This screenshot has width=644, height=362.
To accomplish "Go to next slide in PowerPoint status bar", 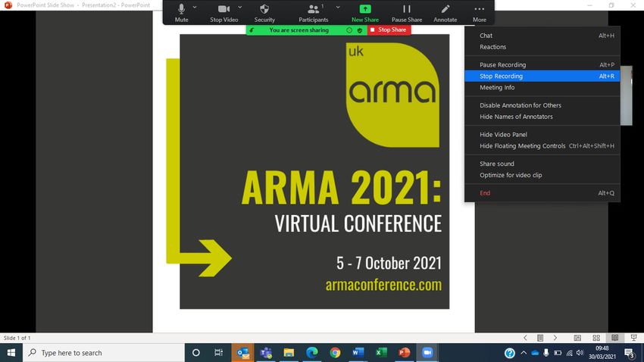I will point(555,338).
